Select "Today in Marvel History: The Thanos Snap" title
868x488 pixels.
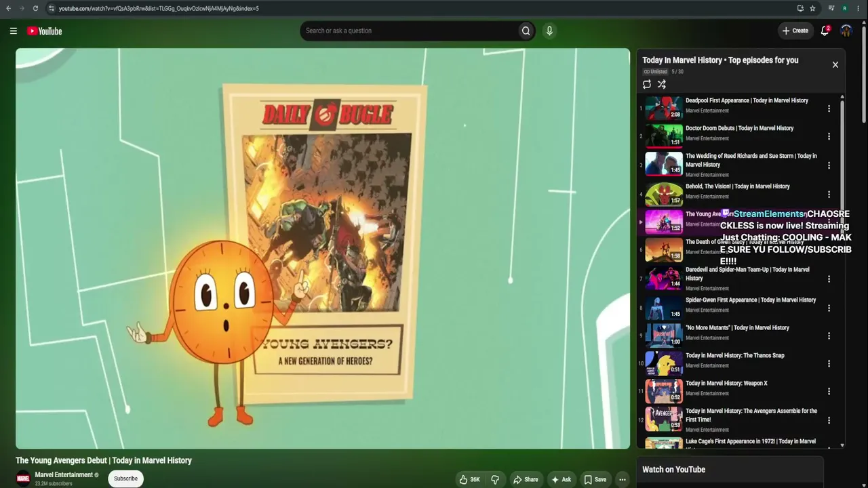[x=734, y=356]
